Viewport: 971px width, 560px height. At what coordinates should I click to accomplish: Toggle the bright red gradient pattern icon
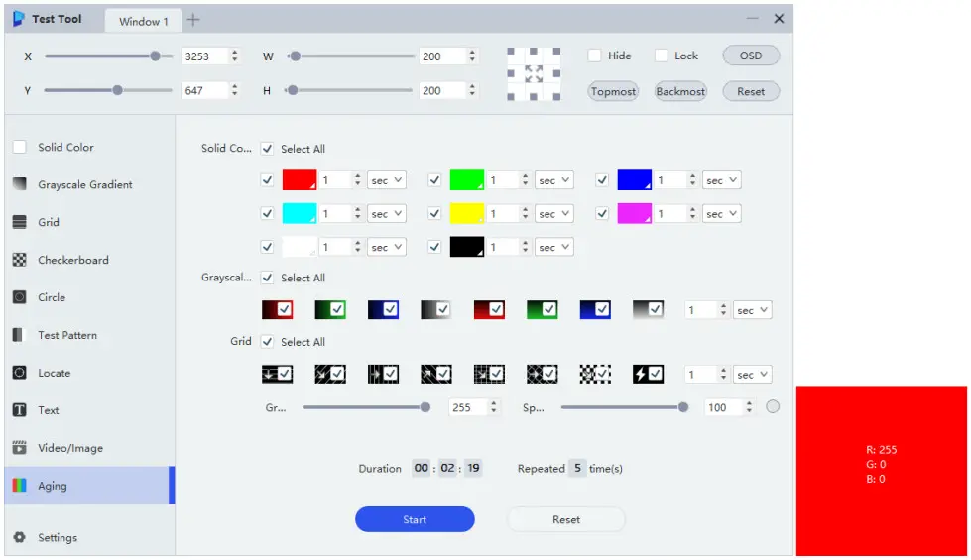489,309
